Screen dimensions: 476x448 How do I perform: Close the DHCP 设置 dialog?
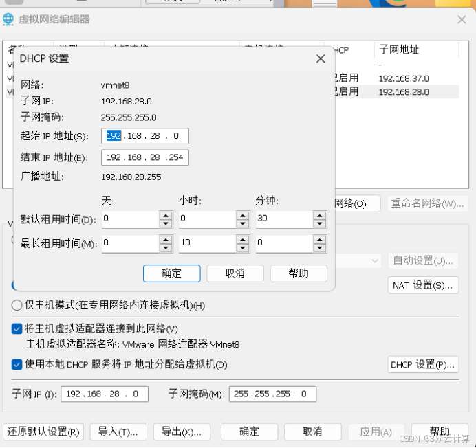coord(320,59)
